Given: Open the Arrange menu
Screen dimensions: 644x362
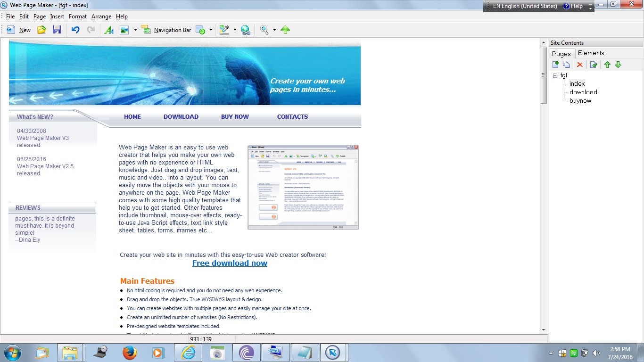Looking at the screenshot, I should pos(101,16).
